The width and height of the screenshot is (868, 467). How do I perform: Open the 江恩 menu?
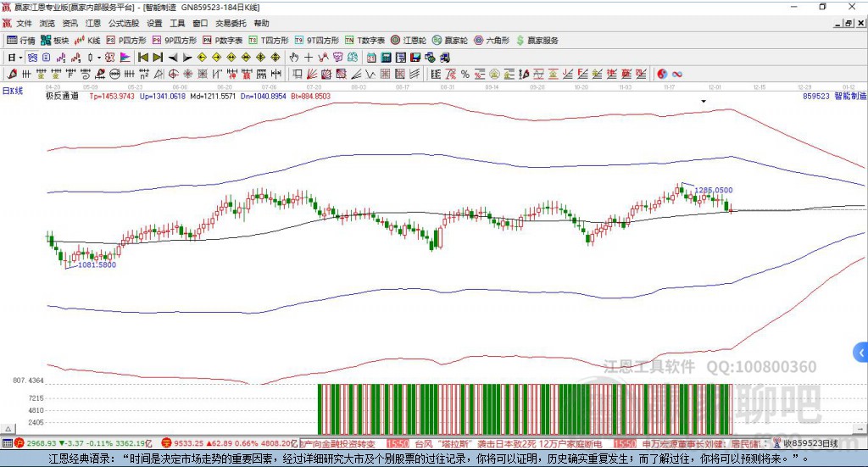click(93, 23)
